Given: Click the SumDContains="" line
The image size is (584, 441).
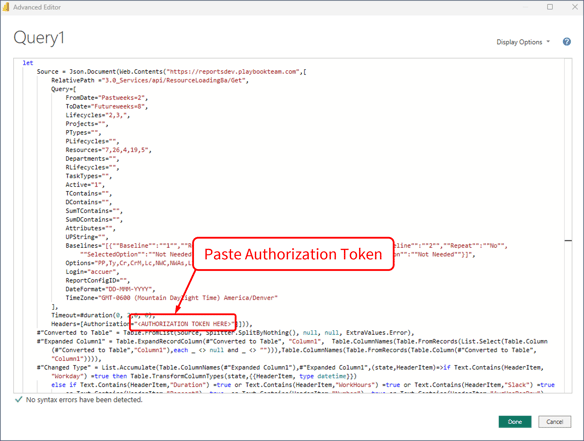Looking at the screenshot, I should [94, 219].
